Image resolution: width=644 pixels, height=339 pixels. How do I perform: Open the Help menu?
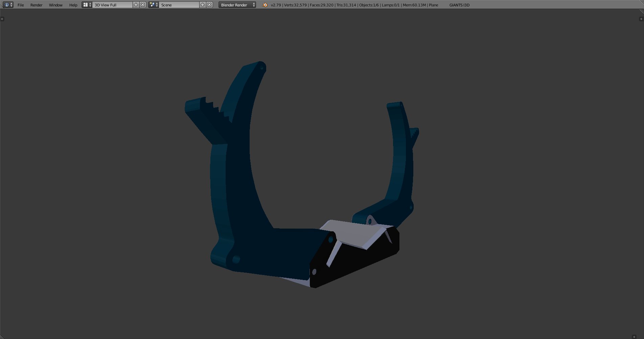(73, 5)
